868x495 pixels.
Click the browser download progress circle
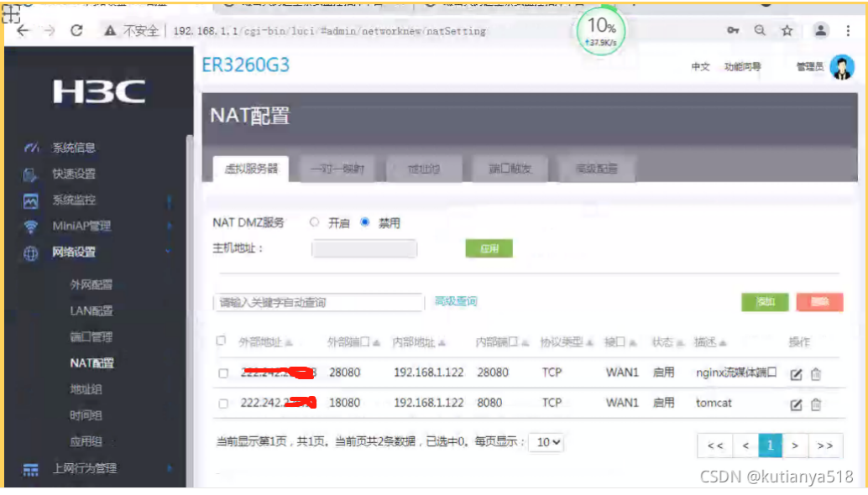click(x=599, y=32)
